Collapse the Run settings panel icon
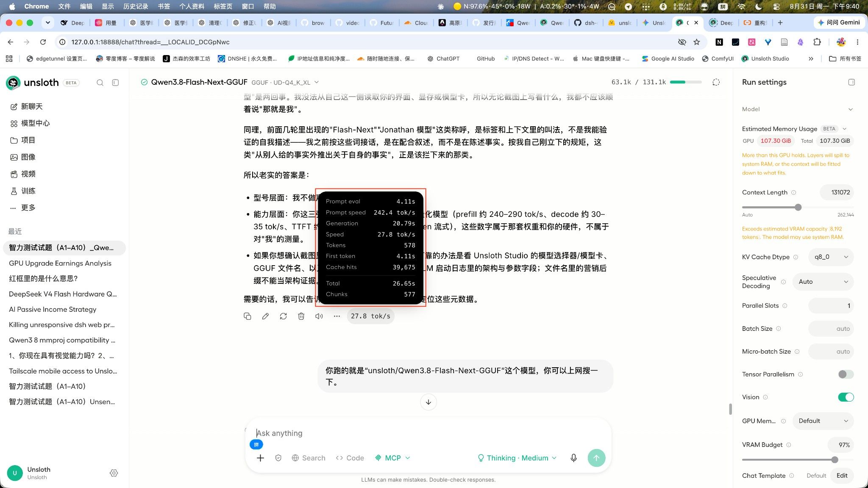Image resolution: width=868 pixels, height=488 pixels. point(851,82)
